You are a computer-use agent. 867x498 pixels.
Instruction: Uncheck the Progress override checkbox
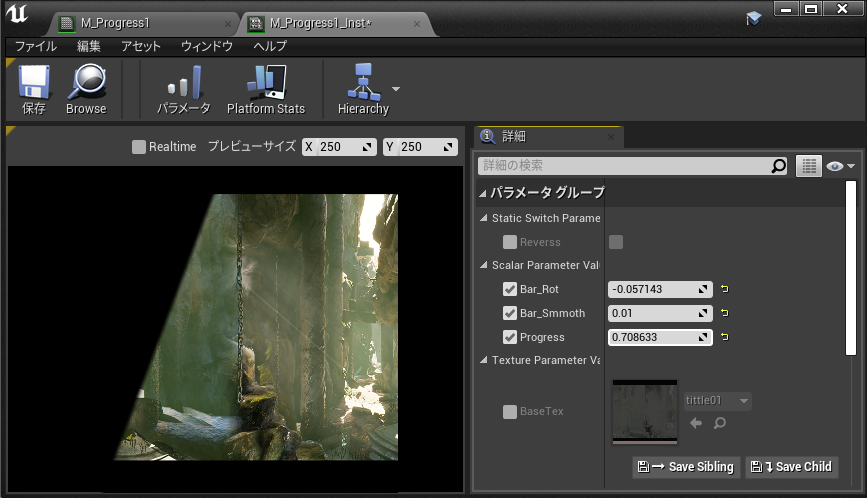coord(510,337)
